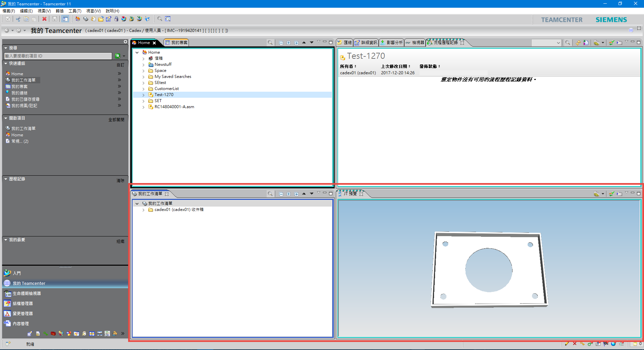Click search magnifier icon in Home view toolbar
This screenshot has width=644, height=350.
click(270, 43)
